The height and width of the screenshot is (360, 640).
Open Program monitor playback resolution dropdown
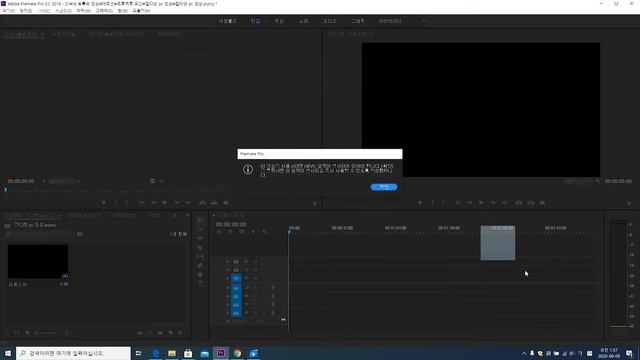click(578, 181)
